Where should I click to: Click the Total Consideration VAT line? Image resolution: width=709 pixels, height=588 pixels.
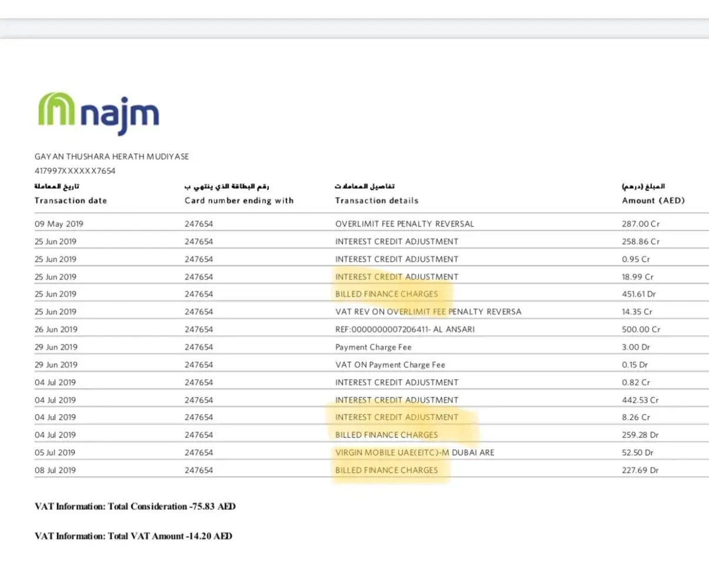coord(135,506)
